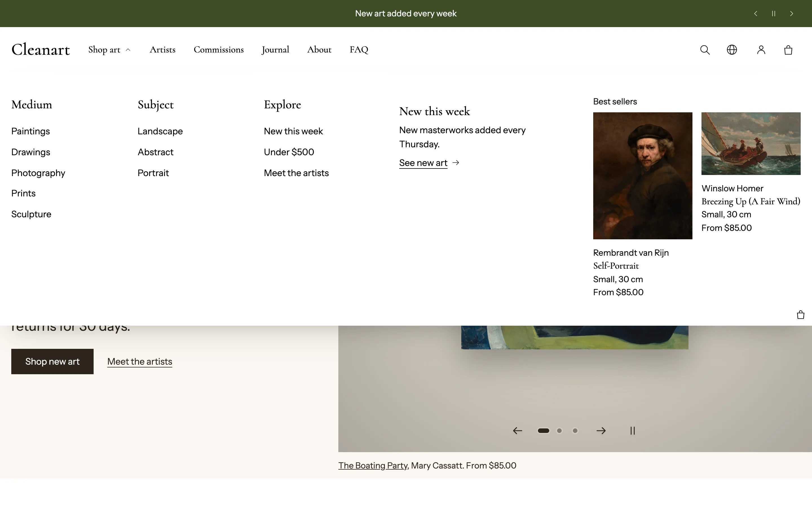Go to next announcement in green bar
The width and height of the screenshot is (812, 508).
click(x=791, y=14)
